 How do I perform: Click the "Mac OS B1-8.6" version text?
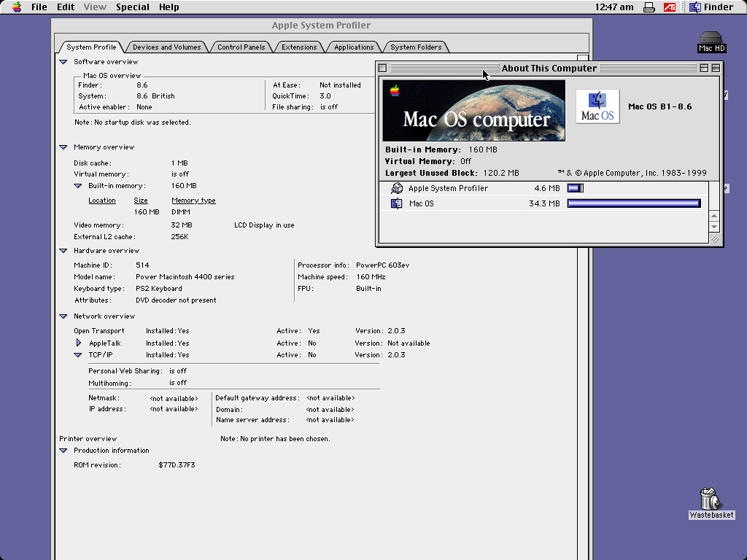pos(659,106)
